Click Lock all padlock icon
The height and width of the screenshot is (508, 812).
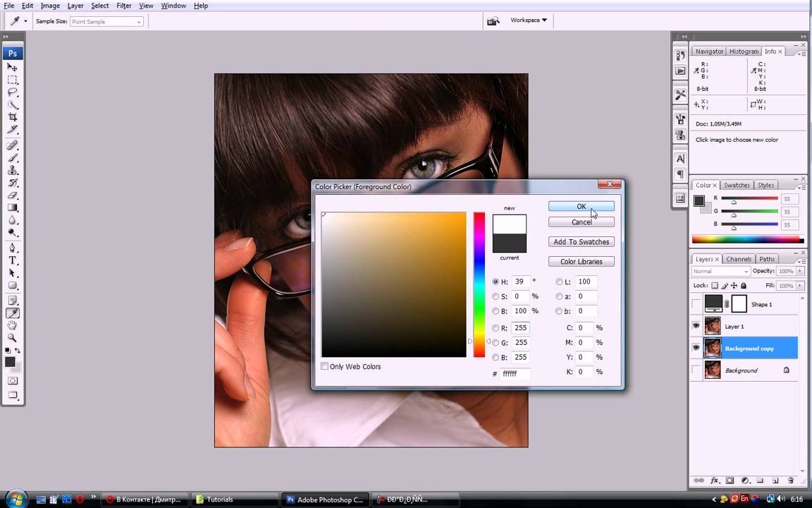coord(744,286)
